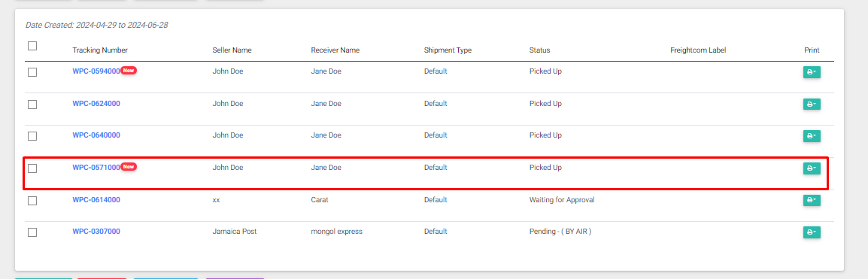The width and height of the screenshot is (868, 279).
Task: Click Picked Up status for WPC-0624000
Action: 545,104
